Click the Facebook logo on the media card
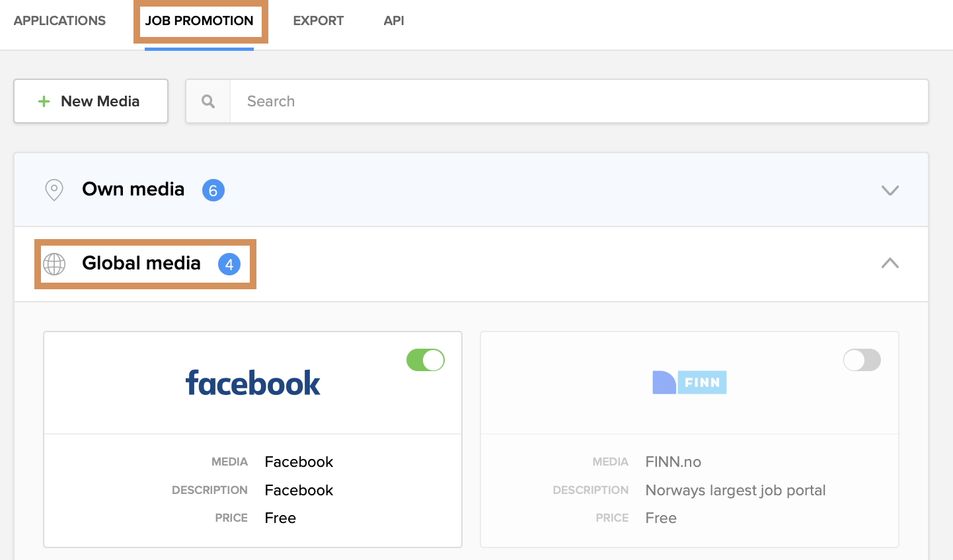953x560 pixels. point(252,383)
